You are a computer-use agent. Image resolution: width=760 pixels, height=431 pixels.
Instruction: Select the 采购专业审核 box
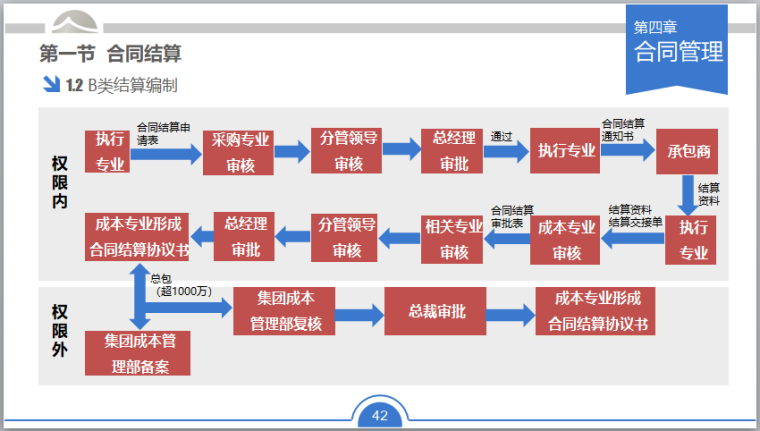point(239,152)
